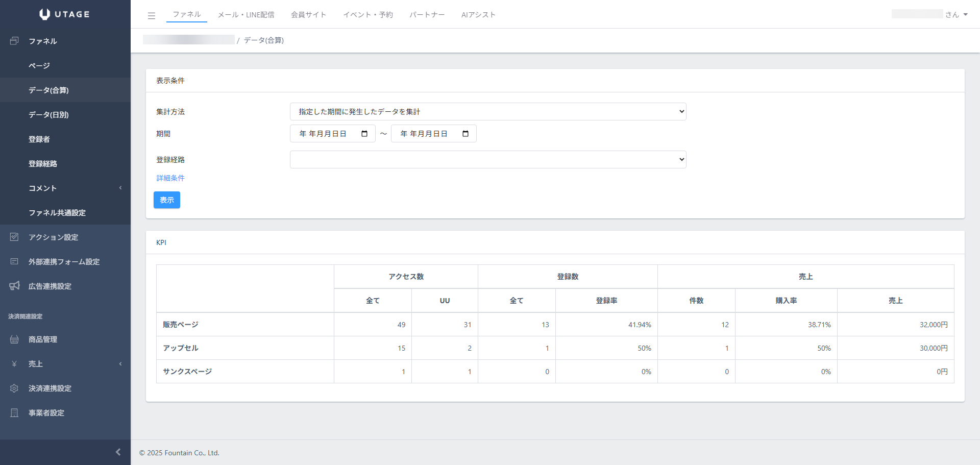
Task: Switch to the メール・LINE配信 tab
Action: tap(246, 15)
